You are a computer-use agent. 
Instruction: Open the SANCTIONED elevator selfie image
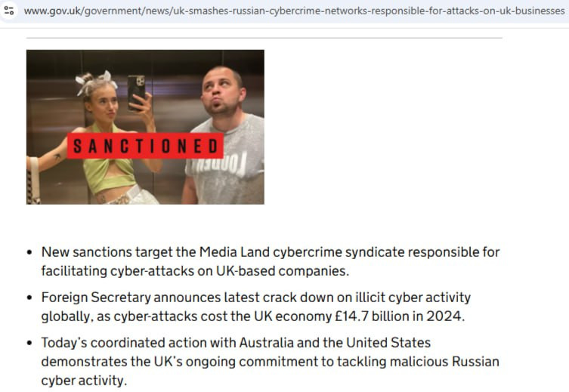click(x=145, y=127)
